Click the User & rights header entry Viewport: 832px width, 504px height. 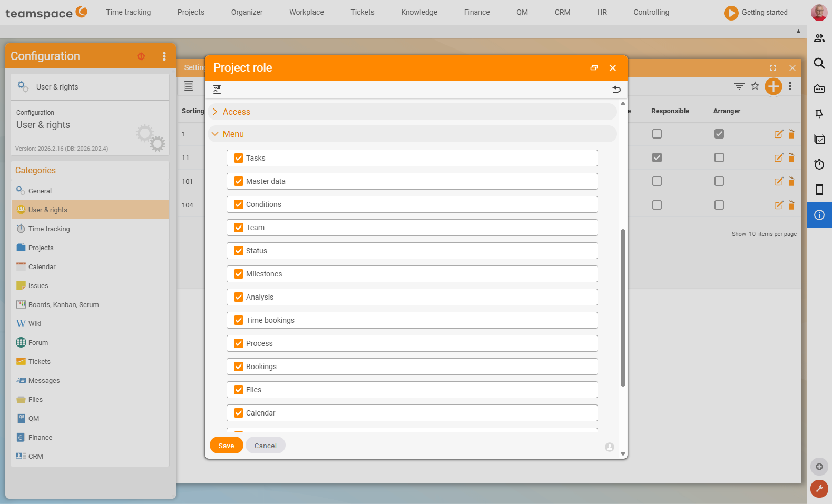[90, 87]
